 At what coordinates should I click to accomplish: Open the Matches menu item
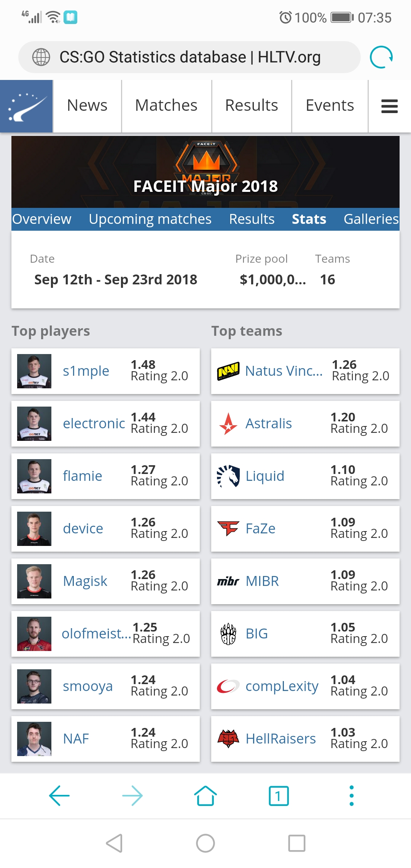click(166, 105)
